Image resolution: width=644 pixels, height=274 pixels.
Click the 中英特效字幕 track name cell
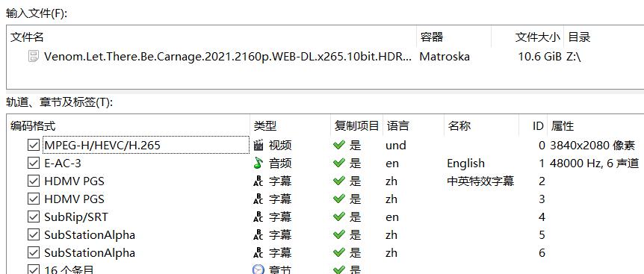[x=480, y=181]
